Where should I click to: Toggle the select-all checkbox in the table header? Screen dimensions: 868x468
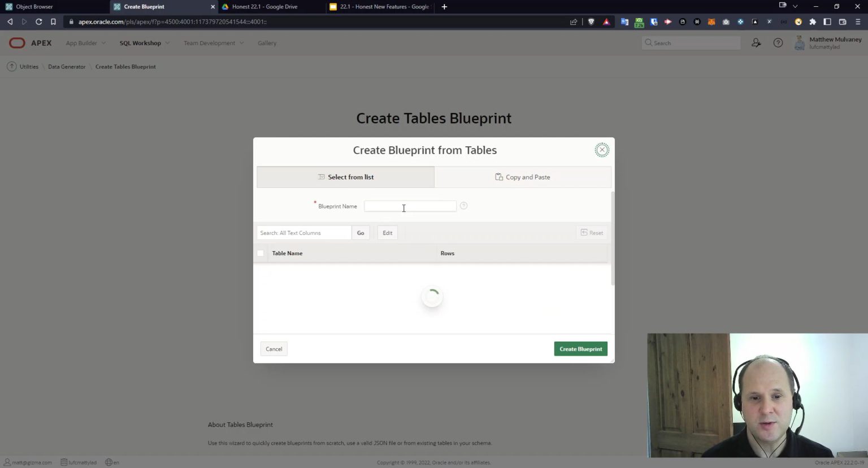pos(261,253)
